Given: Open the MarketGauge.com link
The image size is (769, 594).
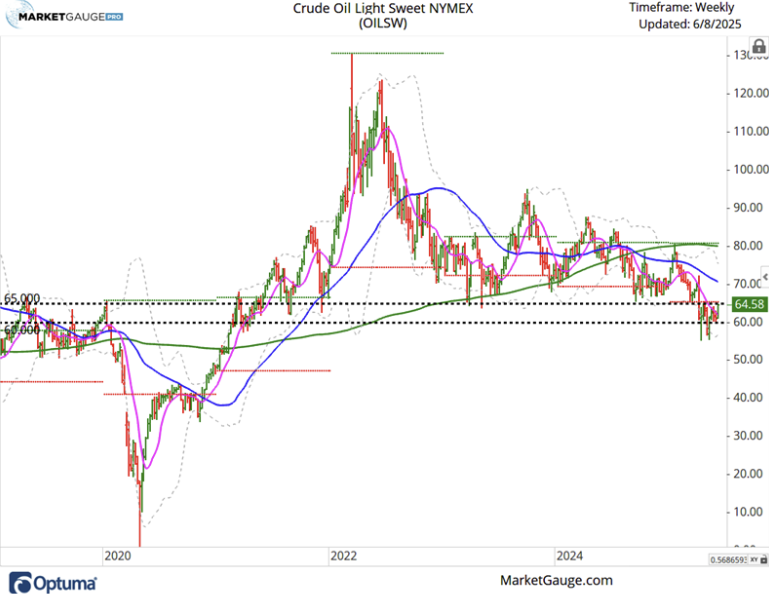Looking at the screenshot, I should click(x=554, y=580).
